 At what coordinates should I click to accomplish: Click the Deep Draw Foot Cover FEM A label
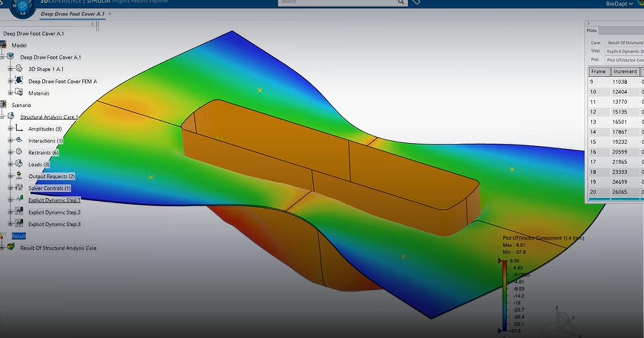tap(63, 81)
